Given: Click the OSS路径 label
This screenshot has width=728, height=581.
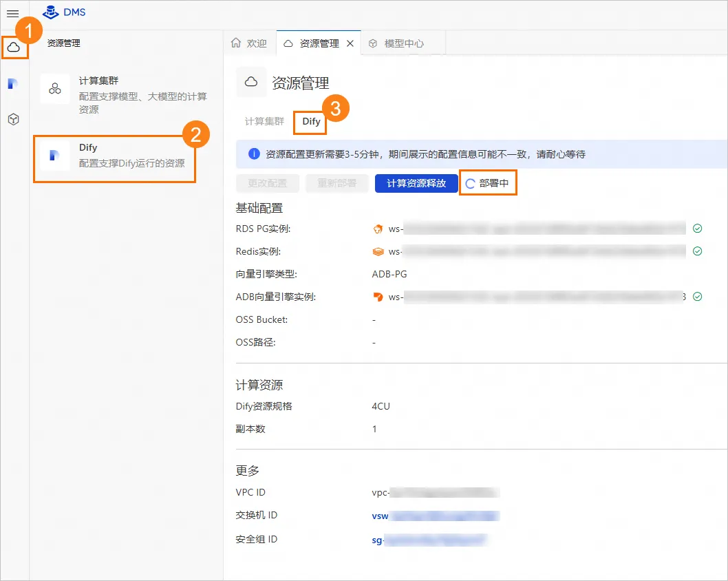Looking at the screenshot, I should pyautogui.click(x=256, y=342).
